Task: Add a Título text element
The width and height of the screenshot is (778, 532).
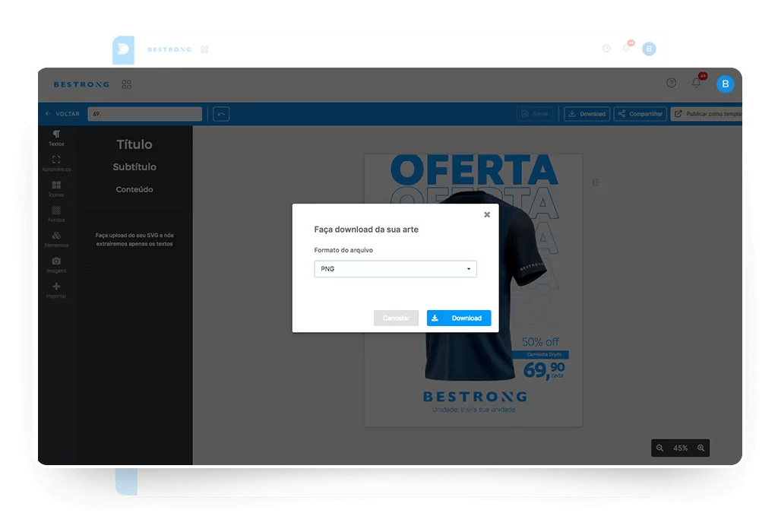Action: coord(134,144)
